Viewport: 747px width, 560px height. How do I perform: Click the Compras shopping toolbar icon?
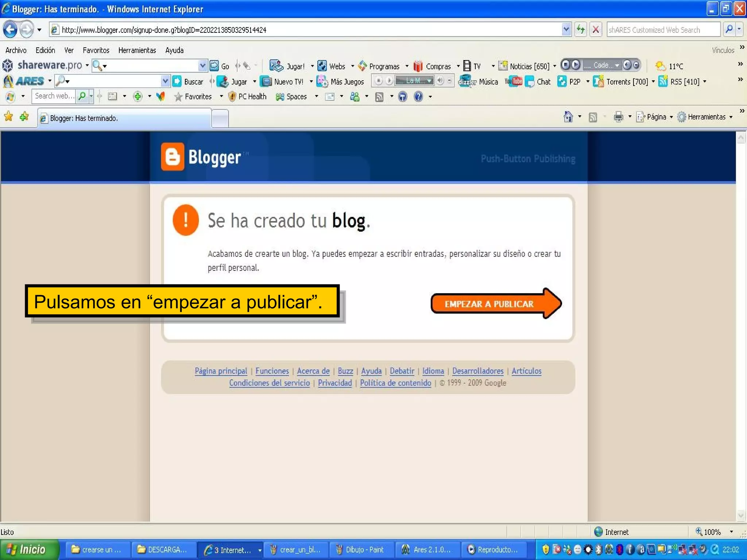tap(418, 66)
